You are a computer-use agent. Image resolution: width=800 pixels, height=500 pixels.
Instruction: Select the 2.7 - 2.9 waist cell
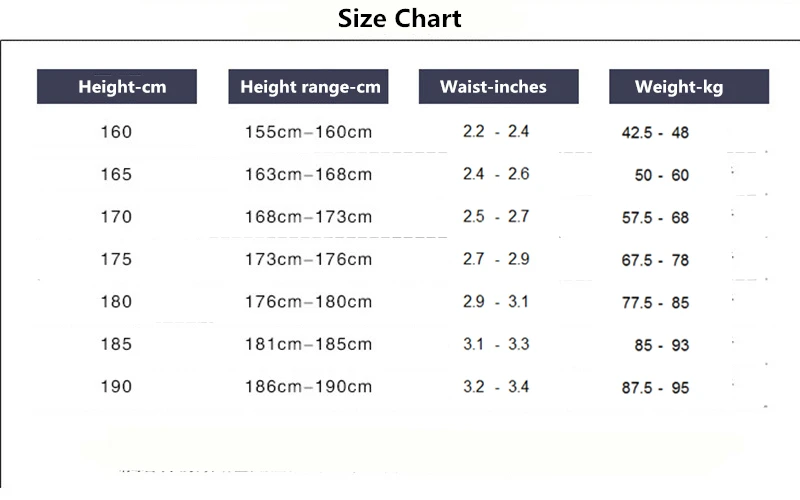pos(496,259)
